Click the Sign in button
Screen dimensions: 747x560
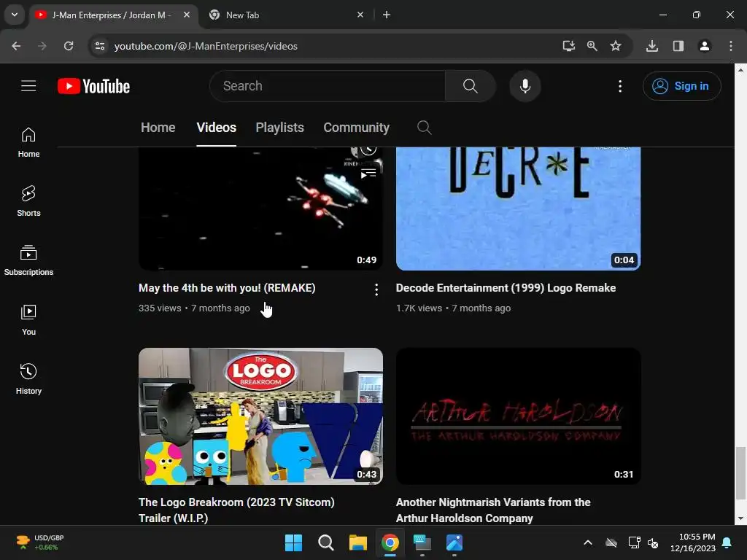682,86
